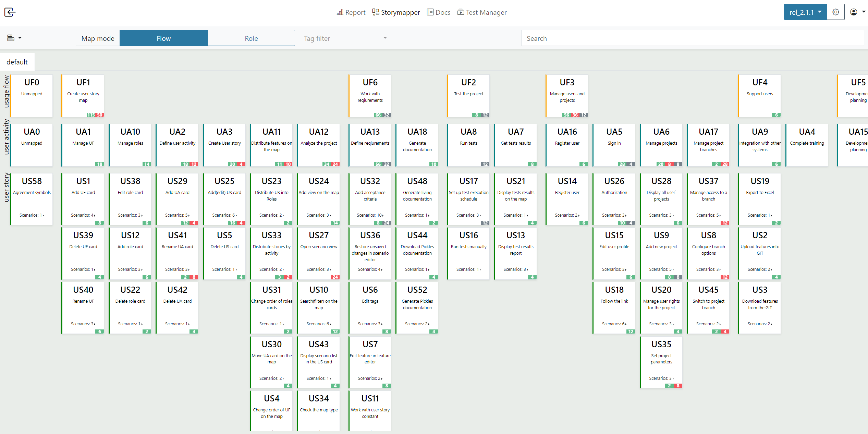The image size is (868, 434).
Task: Click "Upload features into GIT" text
Action: pos(760,250)
